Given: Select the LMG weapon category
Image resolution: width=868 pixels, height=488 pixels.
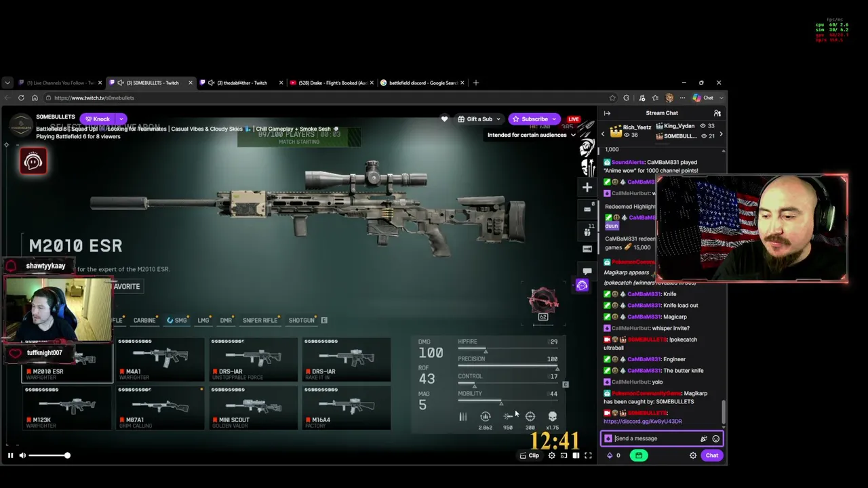Looking at the screenshot, I should tap(203, 321).
